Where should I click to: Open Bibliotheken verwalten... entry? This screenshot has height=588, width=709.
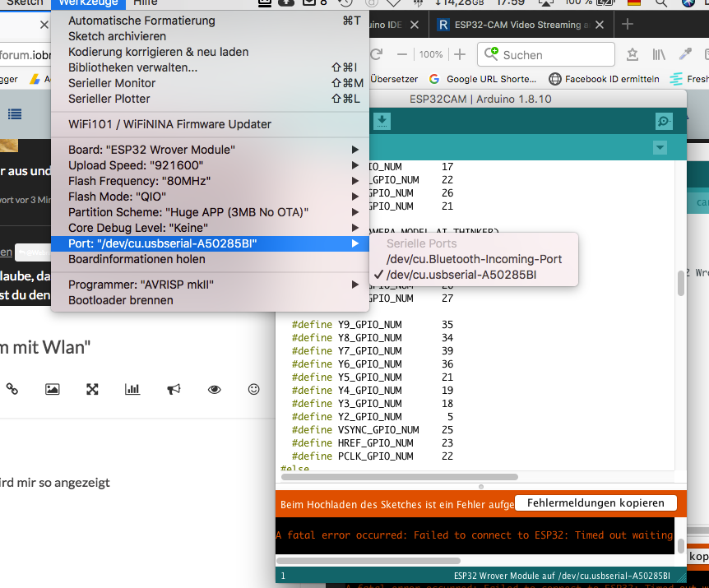[210, 67]
